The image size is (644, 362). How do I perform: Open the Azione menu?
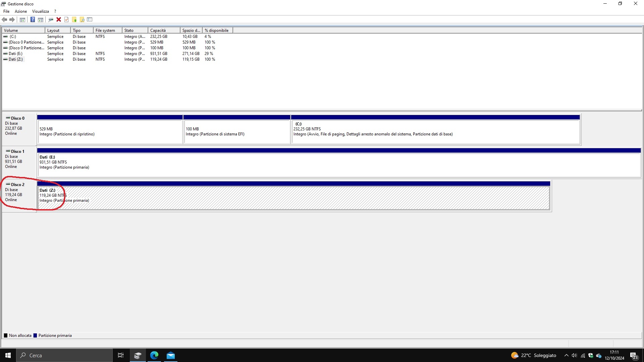point(20,11)
